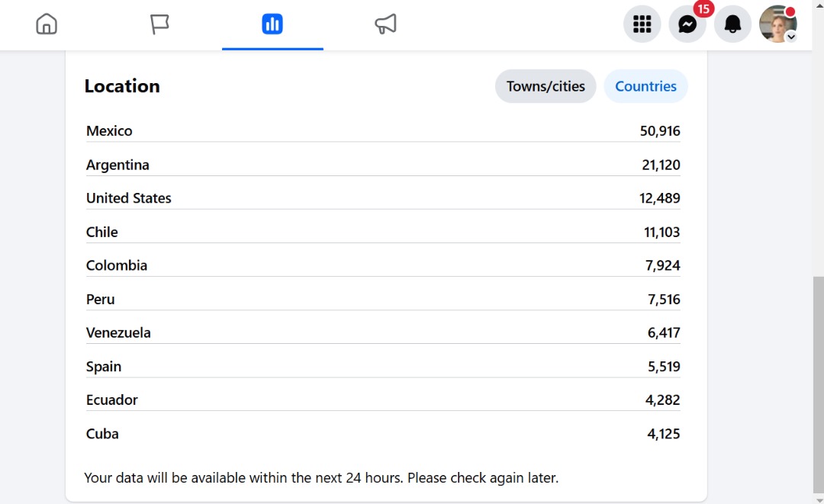Open the Ads megaphone icon
The height and width of the screenshot is (504, 824).
click(x=385, y=24)
